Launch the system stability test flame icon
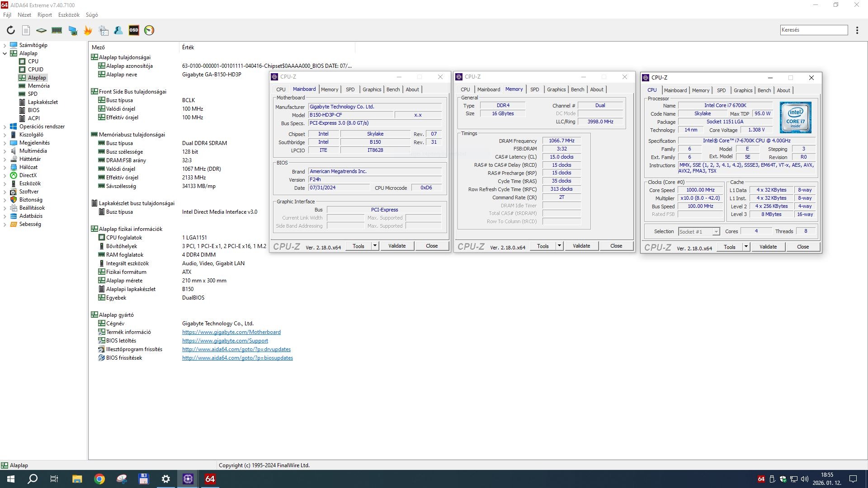The height and width of the screenshot is (488, 868). (x=88, y=30)
